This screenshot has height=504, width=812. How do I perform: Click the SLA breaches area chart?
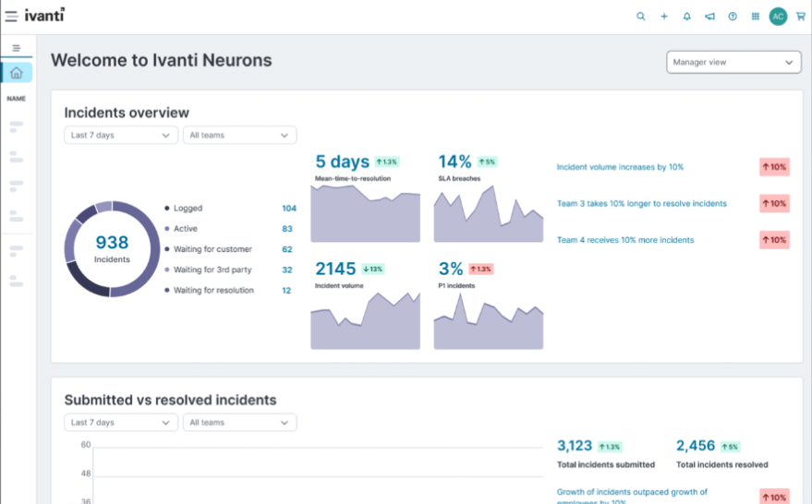(x=489, y=213)
